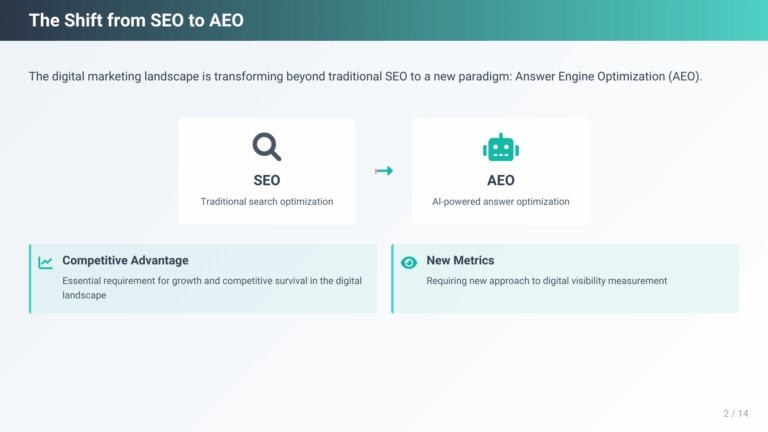Click the 'Competitive Advantage' heading
The image size is (768, 432).
[125, 260]
